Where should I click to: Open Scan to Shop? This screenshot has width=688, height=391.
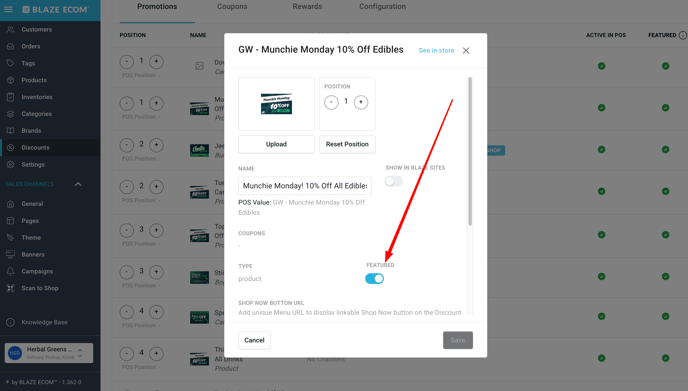(40, 288)
